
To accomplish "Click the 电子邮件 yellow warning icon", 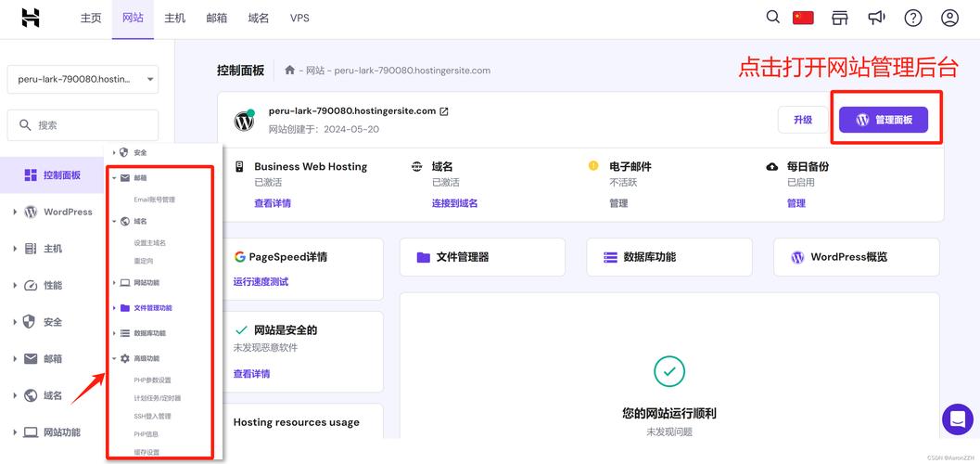I will click(x=593, y=166).
